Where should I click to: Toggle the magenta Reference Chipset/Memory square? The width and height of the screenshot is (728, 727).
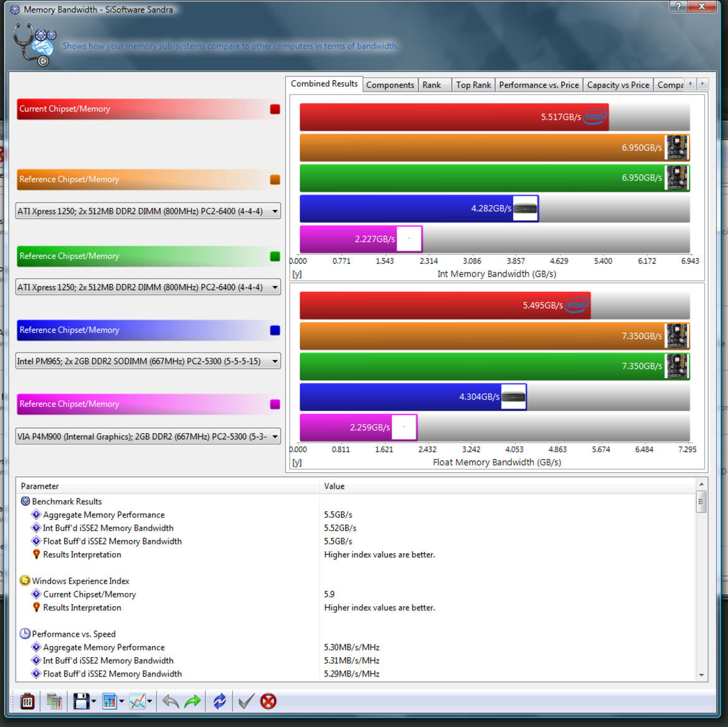coord(275,404)
